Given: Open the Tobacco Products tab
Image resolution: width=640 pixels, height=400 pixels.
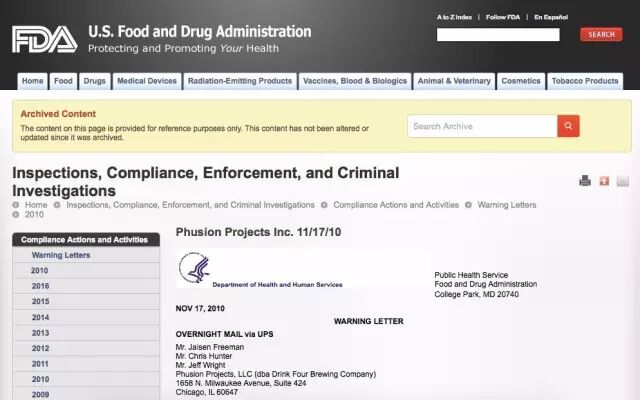Looking at the screenshot, I should click(x=585, y=81).
